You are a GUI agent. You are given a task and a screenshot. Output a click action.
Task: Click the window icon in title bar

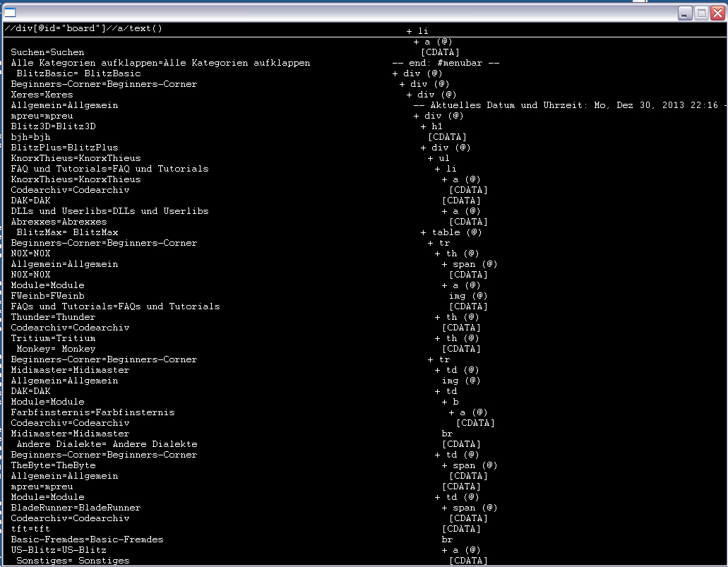coord(10,13)
